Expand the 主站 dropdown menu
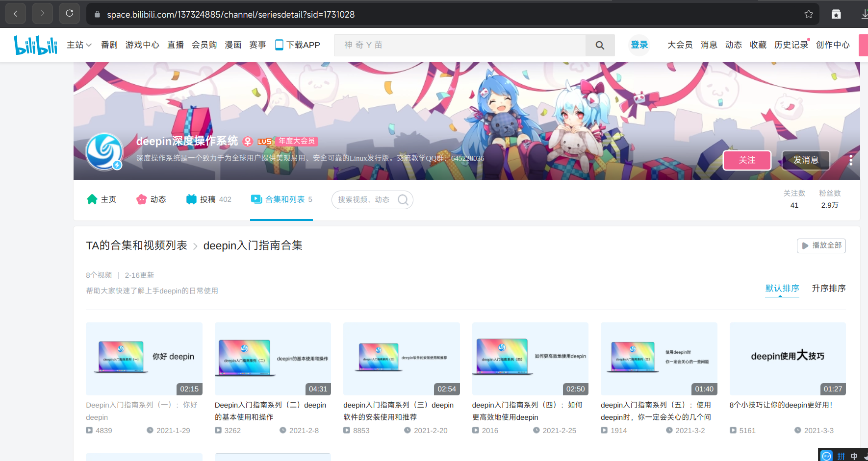Image resolution: width=868 pixels, height=461 pixels. coord(79,45)
